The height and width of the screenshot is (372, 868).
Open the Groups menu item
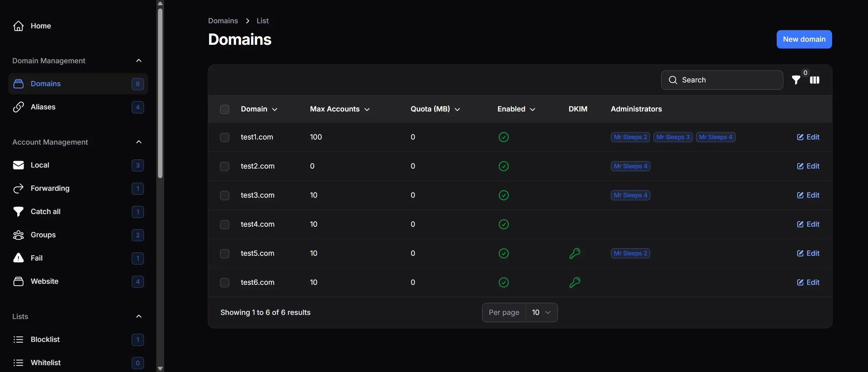point(78,235)
